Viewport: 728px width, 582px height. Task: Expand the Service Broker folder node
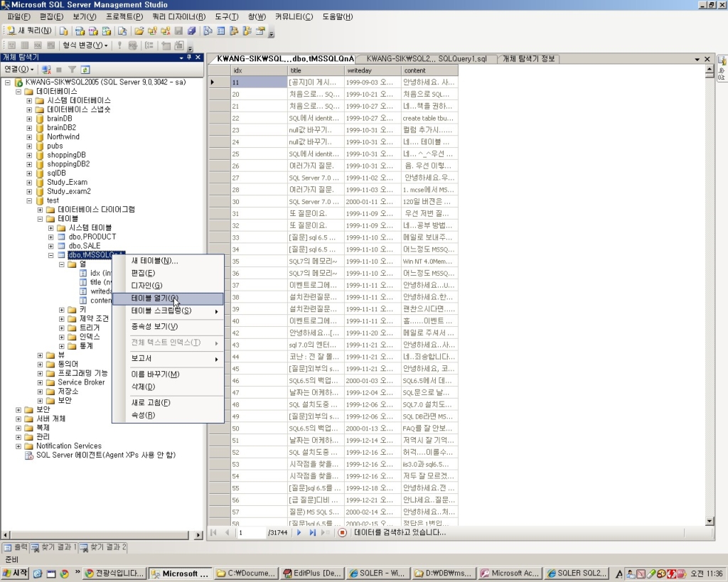pyautogui.click(x=40, y=383)
